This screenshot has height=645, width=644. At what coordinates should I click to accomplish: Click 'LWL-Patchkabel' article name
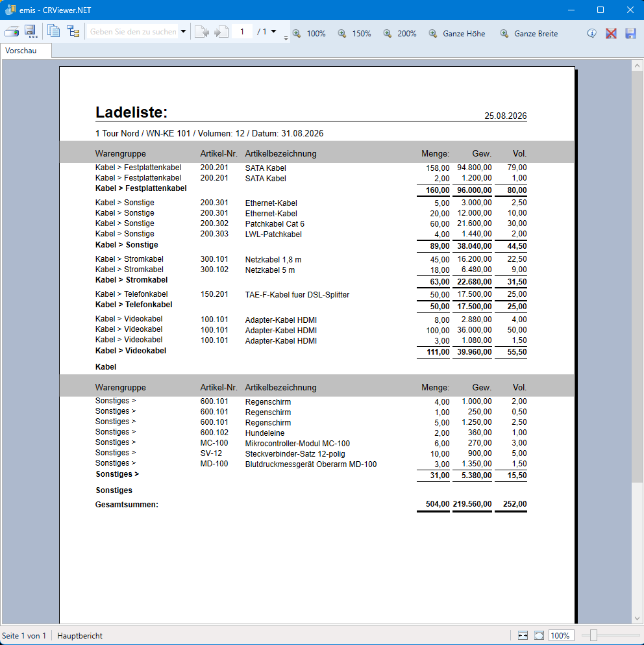tap(273, 234)
